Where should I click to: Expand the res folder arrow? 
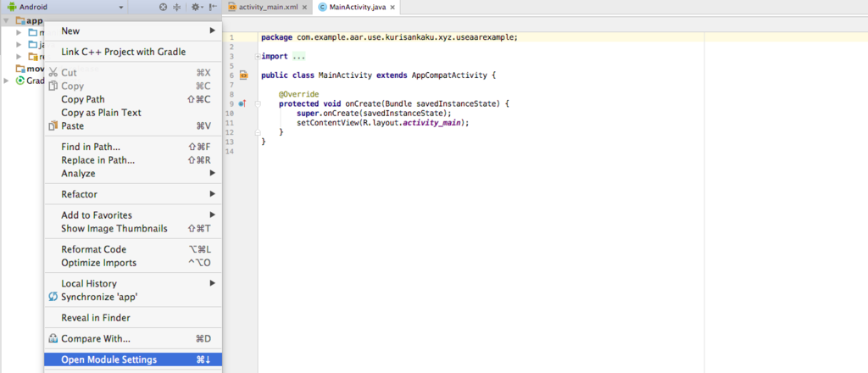(x=19, y=57)
